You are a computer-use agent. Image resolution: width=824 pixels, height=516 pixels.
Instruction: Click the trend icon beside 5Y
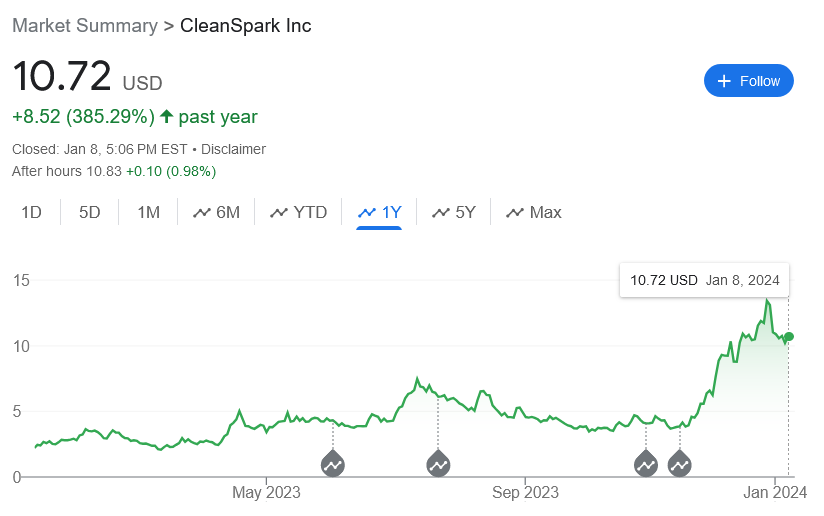(x=441, y=213)
